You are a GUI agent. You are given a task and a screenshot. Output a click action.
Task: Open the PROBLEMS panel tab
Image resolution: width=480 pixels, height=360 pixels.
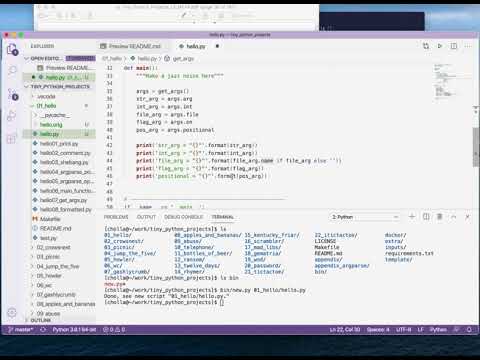(116, 217)
